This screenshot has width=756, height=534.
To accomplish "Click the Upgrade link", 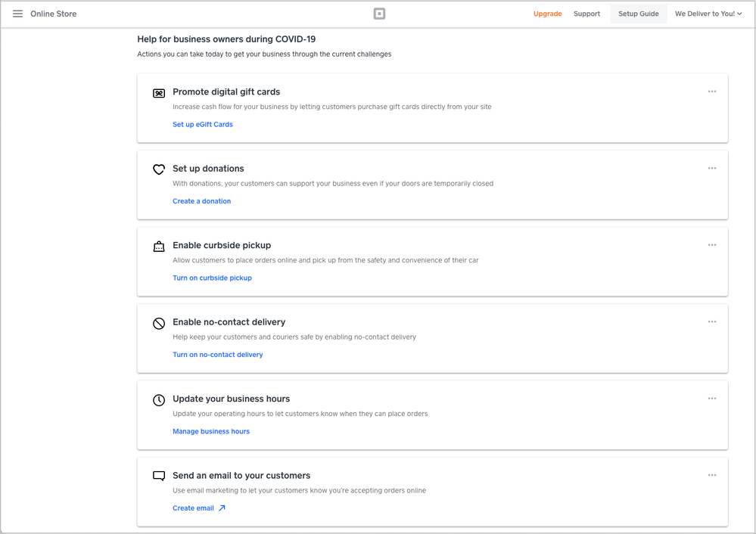I will point(547,14).
